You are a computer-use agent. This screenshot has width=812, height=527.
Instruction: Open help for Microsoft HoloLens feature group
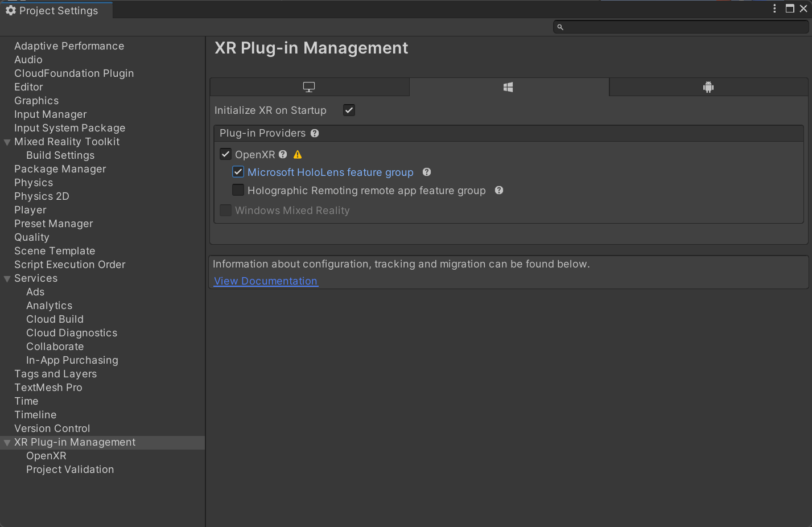coord(427,172)
